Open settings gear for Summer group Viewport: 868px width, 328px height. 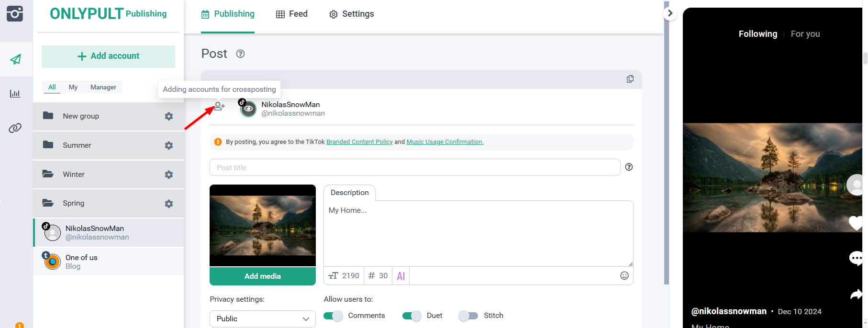click(168, 145)
